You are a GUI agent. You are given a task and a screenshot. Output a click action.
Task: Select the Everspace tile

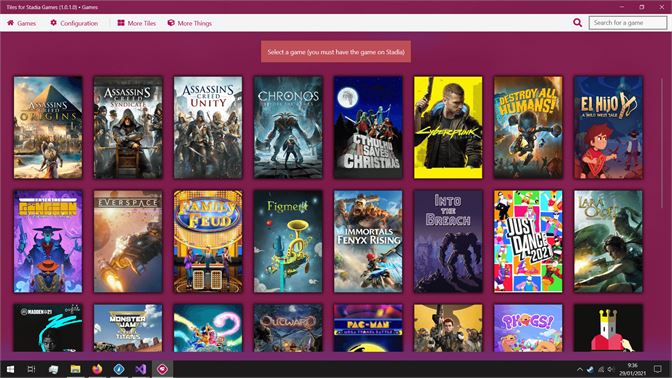[128, 241]
